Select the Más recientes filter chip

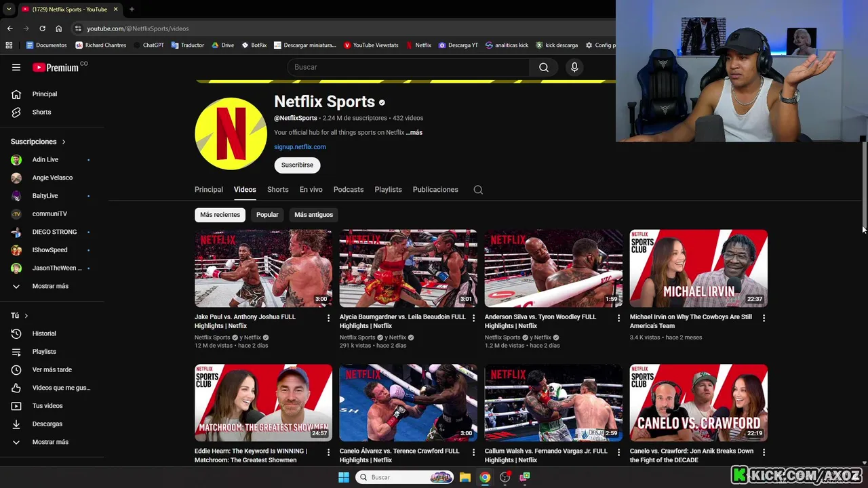click(x=220, y=215)
